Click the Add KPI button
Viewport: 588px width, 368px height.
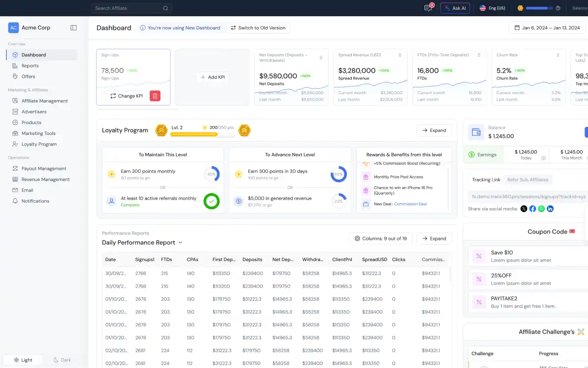click(x=213, y=77)
